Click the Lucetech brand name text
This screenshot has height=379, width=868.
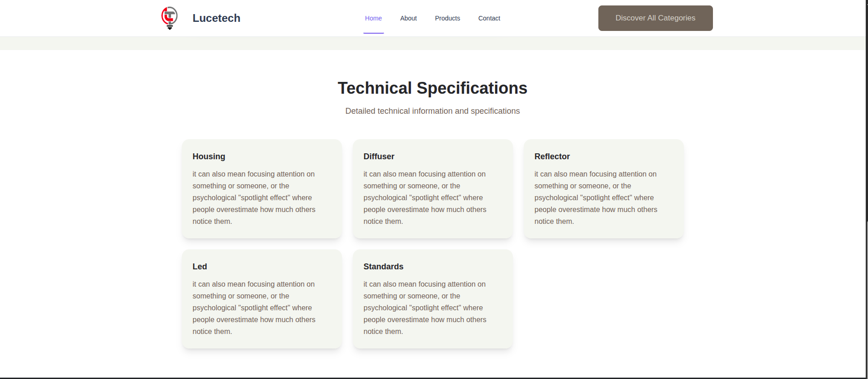click(216, 18)
